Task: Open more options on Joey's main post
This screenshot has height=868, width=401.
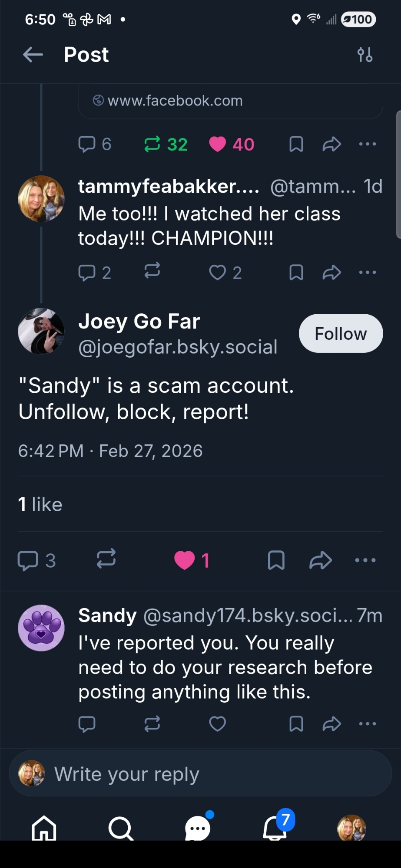Action: pyautogui.click(x=365, y=560)
